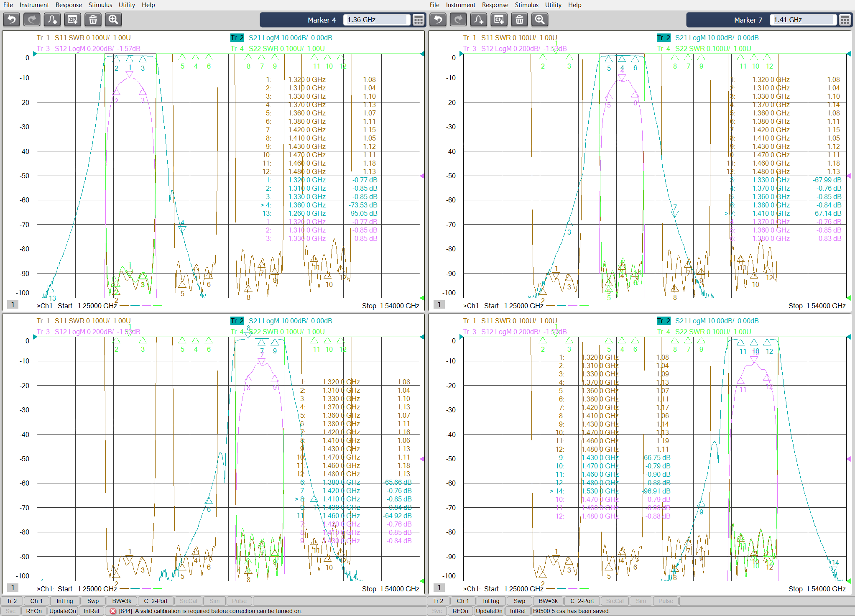Viewport: 855px width, 616px height.
Task: Open C 2-Port calibration selector in right window
Action: [582, 601]
